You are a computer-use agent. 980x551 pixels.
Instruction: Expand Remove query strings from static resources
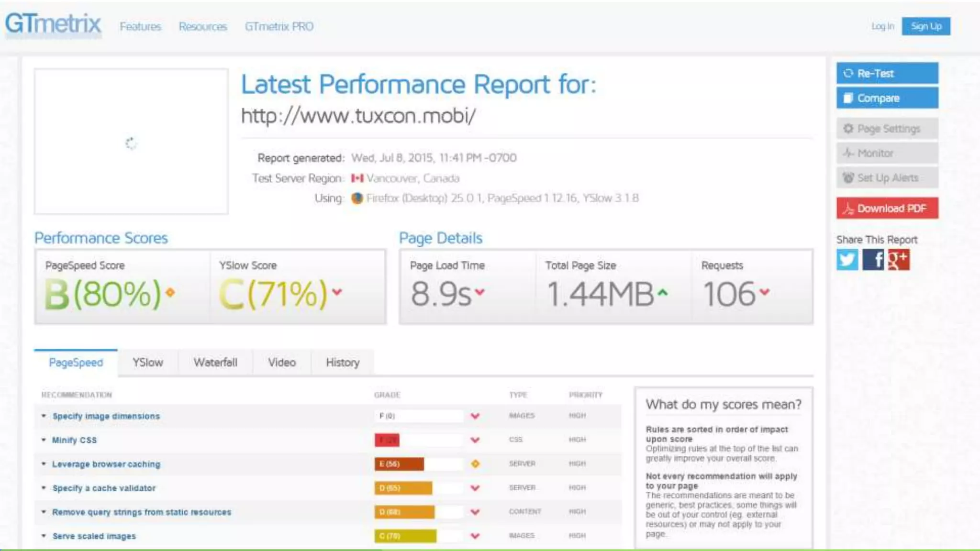[141, 512]
